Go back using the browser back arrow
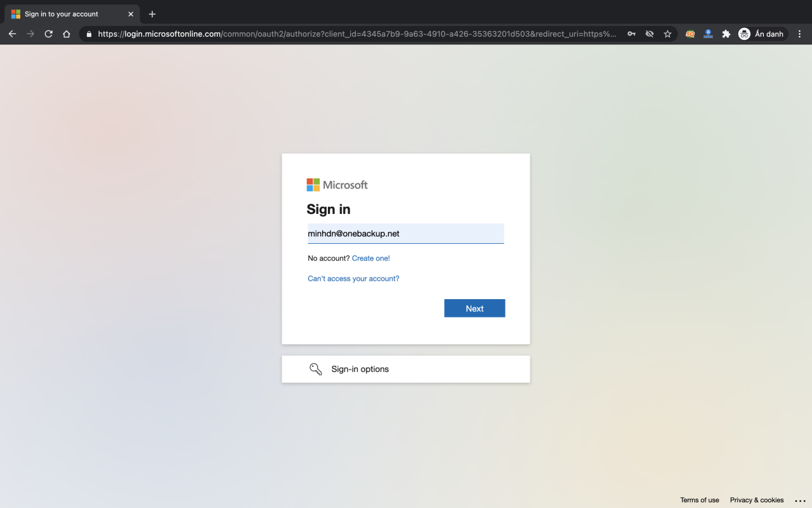This screenshot has height=508, width=812. [x=12, y=34]
